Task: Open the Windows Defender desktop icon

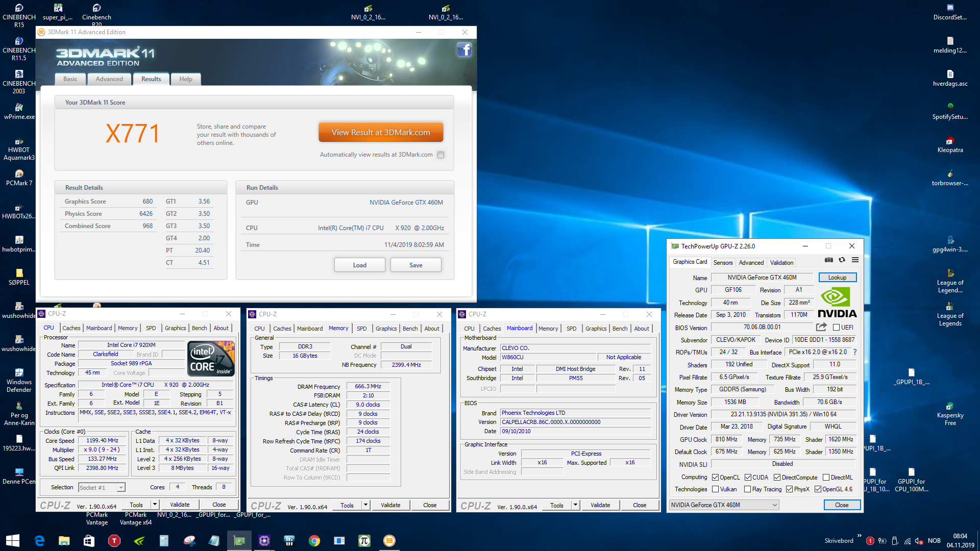Action: (x=19, y=381)
